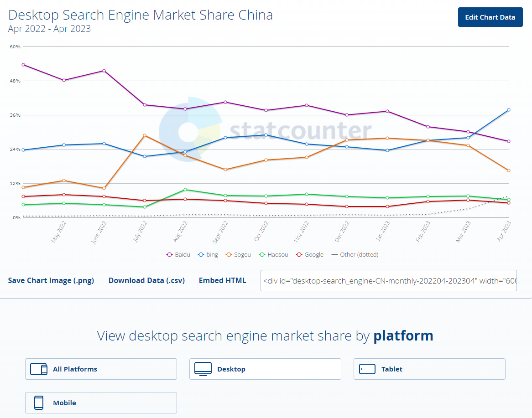Screen dimensions: 532x418
Task: Click the Desktop monitor icon
Action: pos(203,369)
